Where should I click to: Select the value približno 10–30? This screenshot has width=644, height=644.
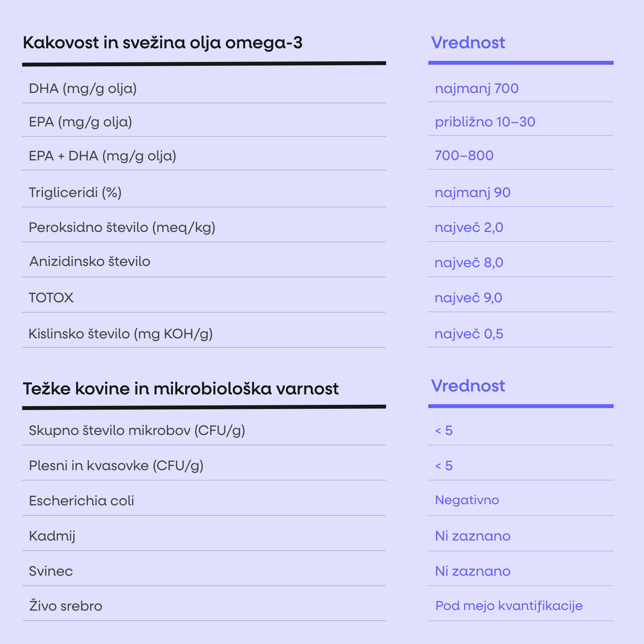[485, 122]
